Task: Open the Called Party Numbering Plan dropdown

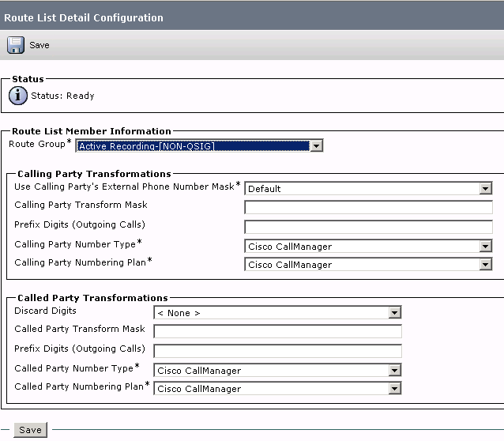Action: click(278, 389)
